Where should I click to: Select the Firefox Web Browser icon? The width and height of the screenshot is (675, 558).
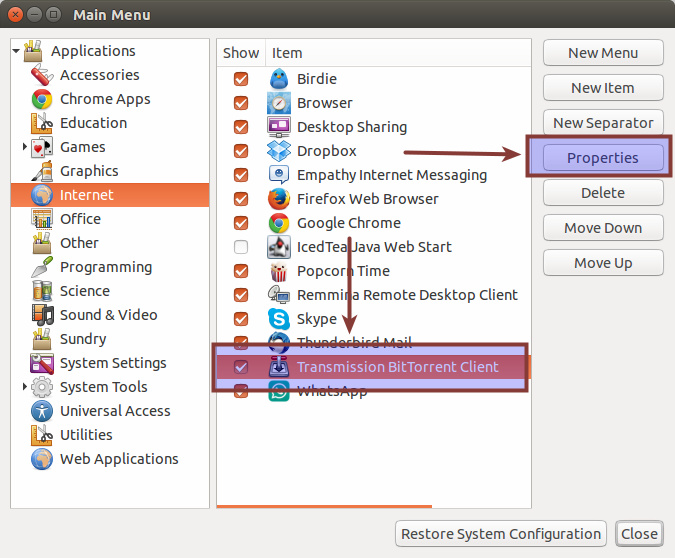[279, 199]
